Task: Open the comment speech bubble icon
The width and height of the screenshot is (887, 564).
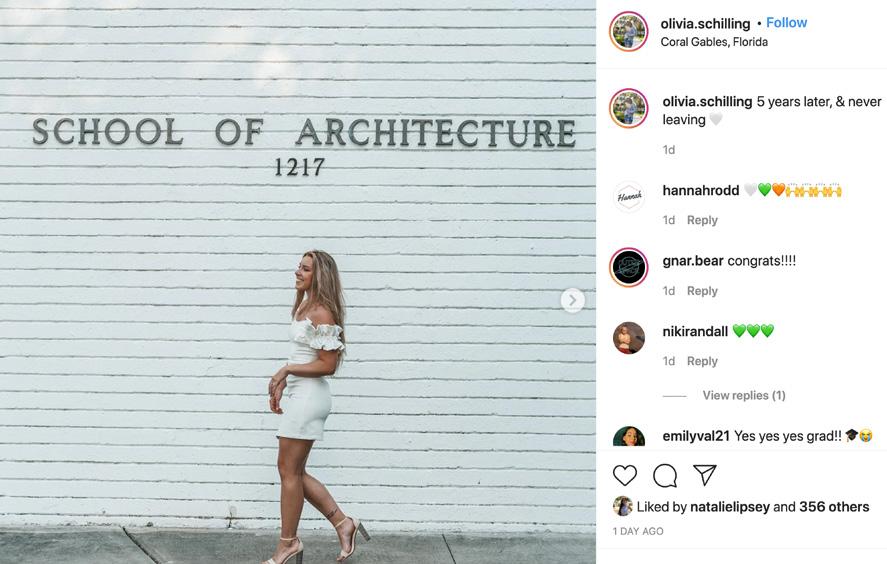Action: [x=665, y=476]
